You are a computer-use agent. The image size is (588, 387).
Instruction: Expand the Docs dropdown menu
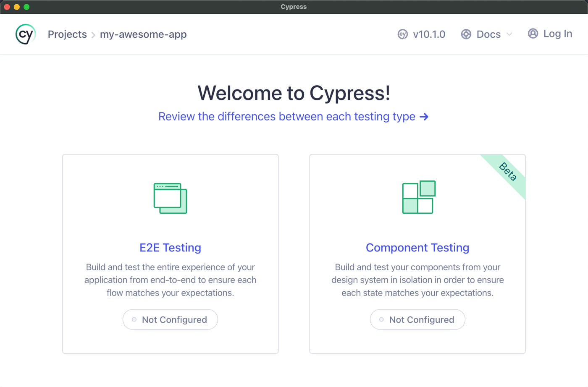click(x=488, y=34)
